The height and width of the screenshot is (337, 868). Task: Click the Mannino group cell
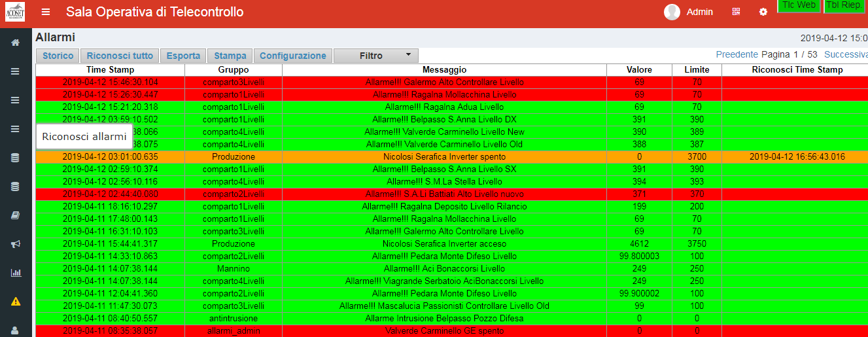tap(234, 269)
